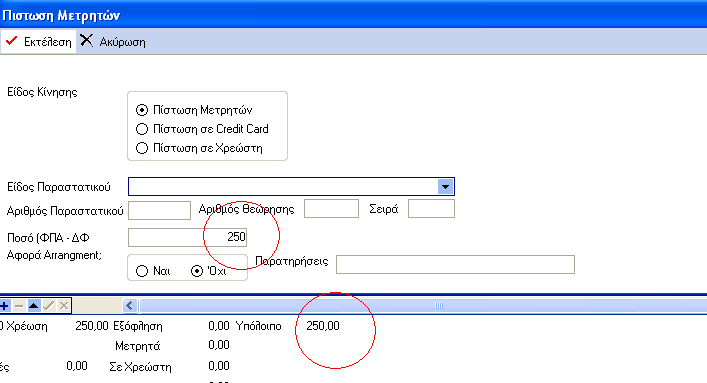Click the Ποσό amount field showing 250

(188, 237)
